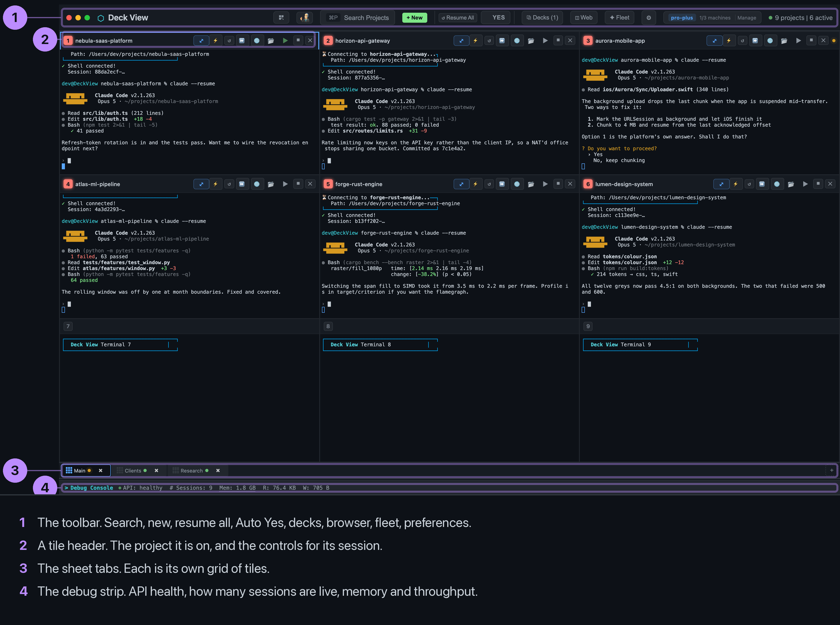Open the Fleet view
The image size is (840, 625).
tap(619, 17)
